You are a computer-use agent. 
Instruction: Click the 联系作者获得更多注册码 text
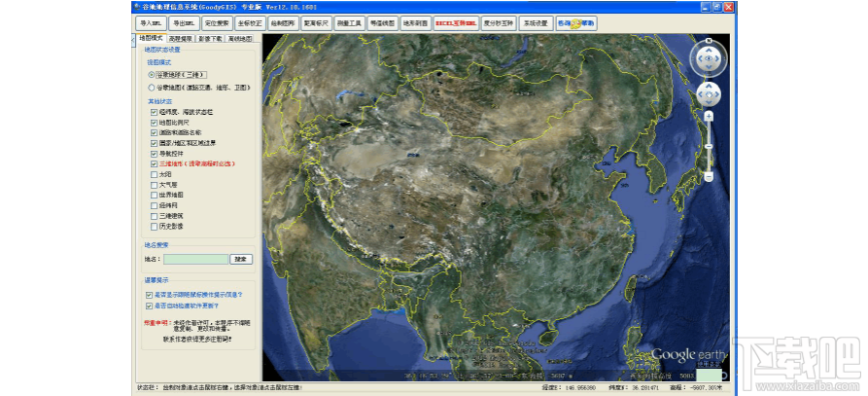click(x=197, y=339)
